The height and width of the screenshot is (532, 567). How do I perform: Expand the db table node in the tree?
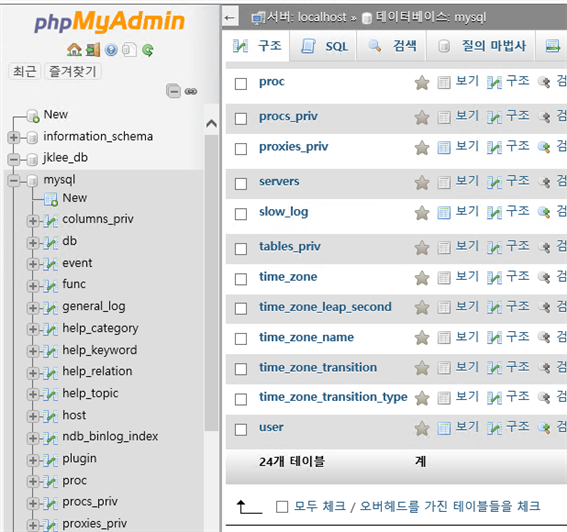click(33, 243)
